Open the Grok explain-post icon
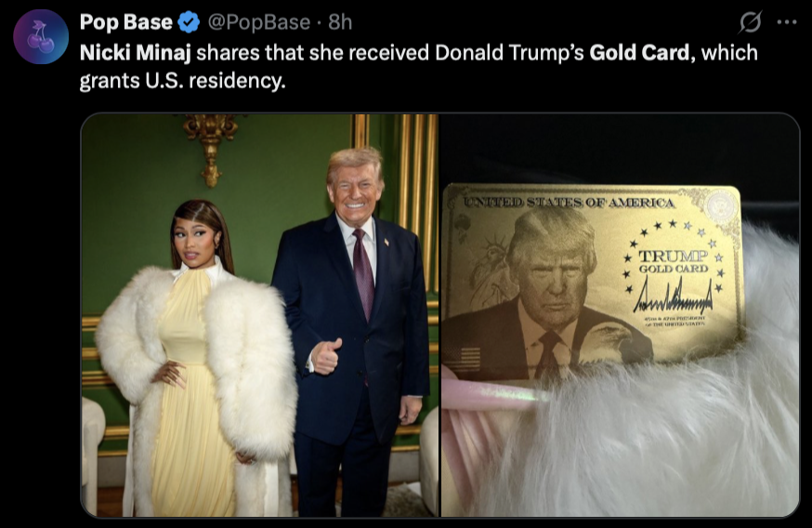 click(751, 22)
